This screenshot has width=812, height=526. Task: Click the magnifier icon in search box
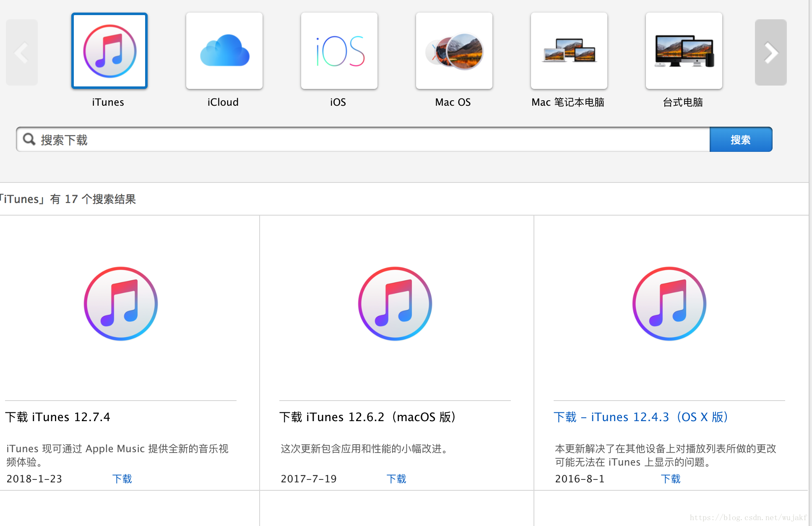coord(29,139)
